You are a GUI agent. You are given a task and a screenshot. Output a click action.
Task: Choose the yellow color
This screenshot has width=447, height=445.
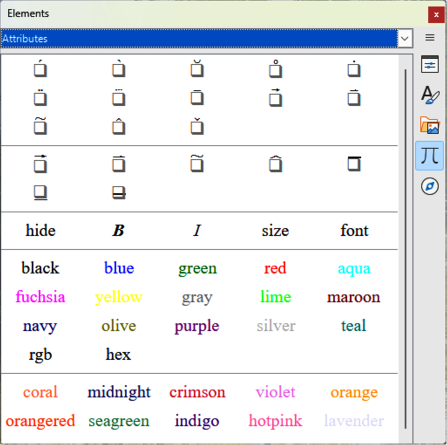119,297
